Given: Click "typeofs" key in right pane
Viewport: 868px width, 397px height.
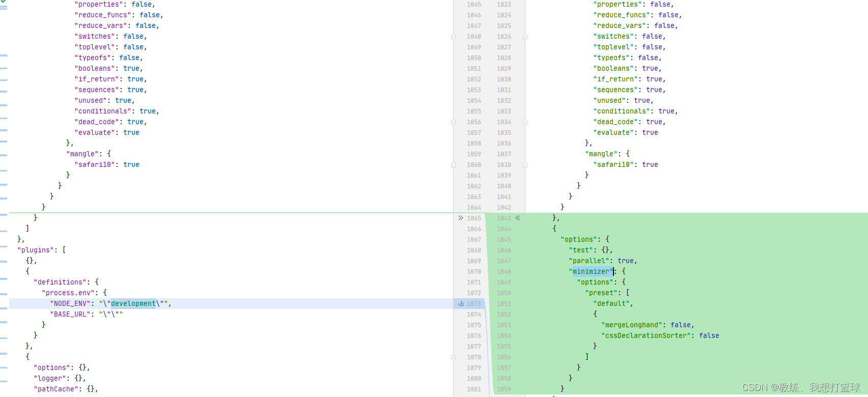Looking at the screenshot, I should click(611, 58).
